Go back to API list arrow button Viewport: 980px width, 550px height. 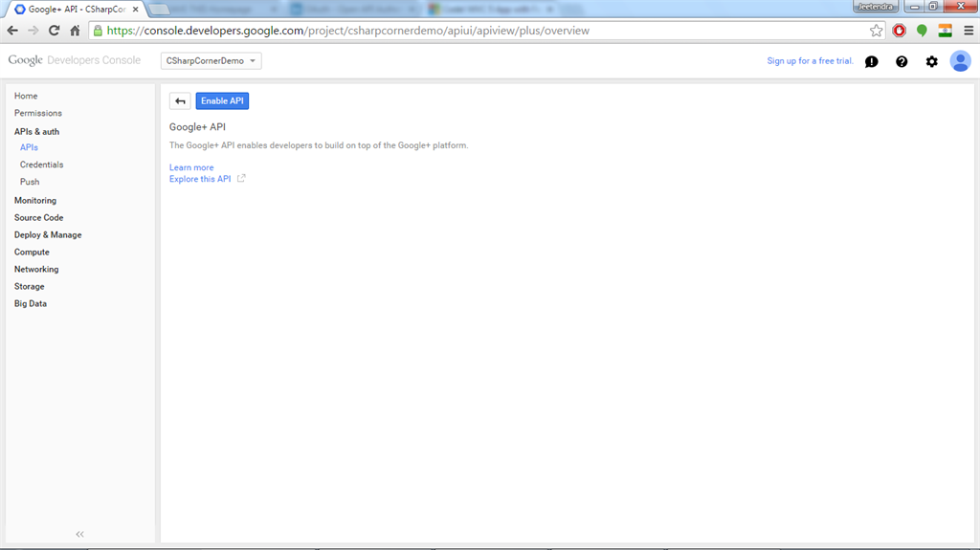pyautogui.click(x=180, y=101)
